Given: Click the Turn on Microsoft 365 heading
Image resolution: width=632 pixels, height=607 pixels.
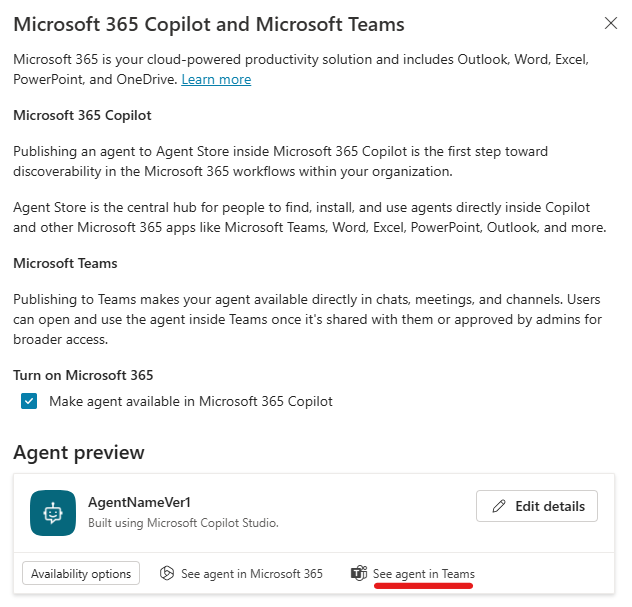Looking at the screenshot, I should point(83,375).
